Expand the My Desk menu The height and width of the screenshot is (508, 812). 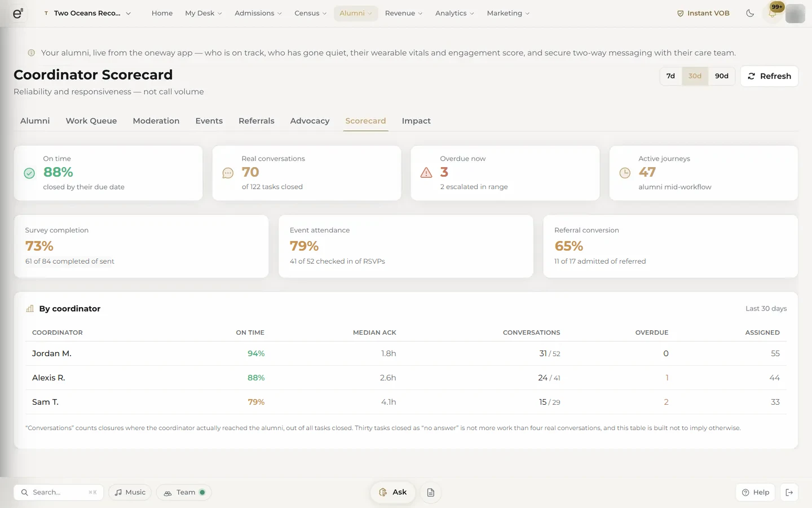204,13
